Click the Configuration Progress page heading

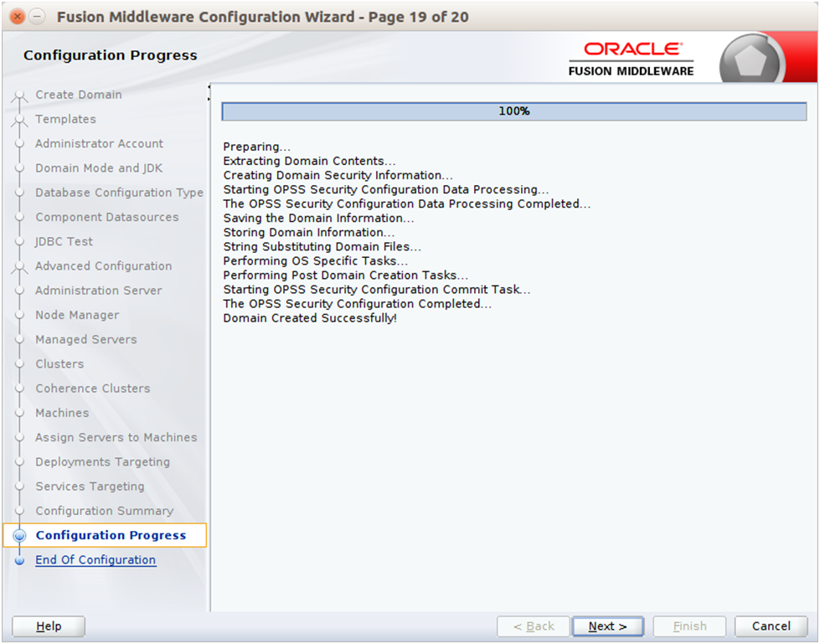point(111,55)
